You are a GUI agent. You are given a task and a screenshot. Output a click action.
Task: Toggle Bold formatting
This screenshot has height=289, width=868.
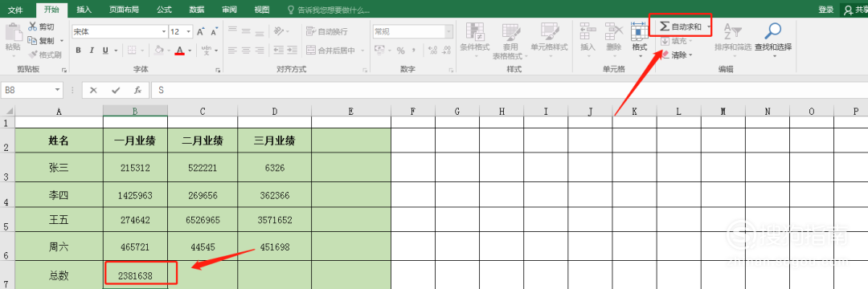click(78, 51)
